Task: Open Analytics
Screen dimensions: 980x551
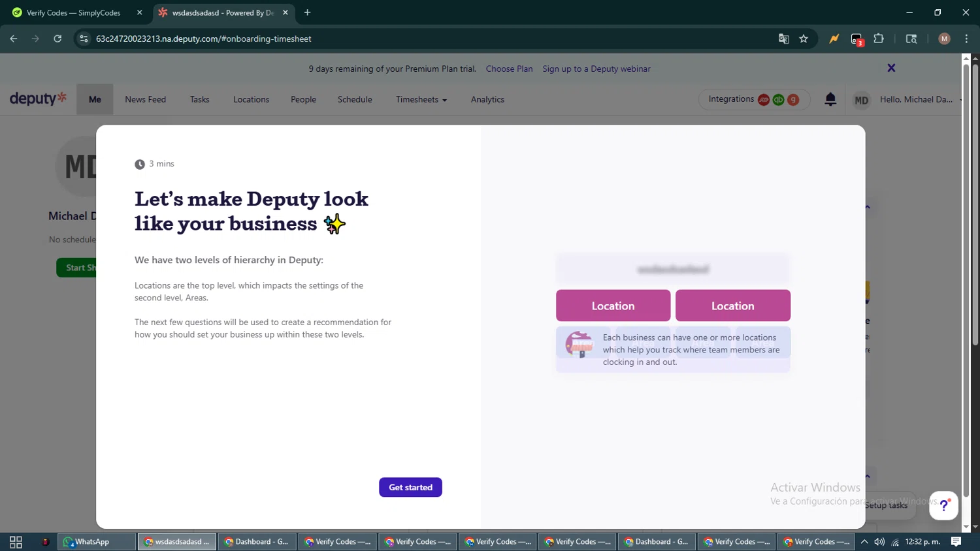Action: [x=487, y=100]
